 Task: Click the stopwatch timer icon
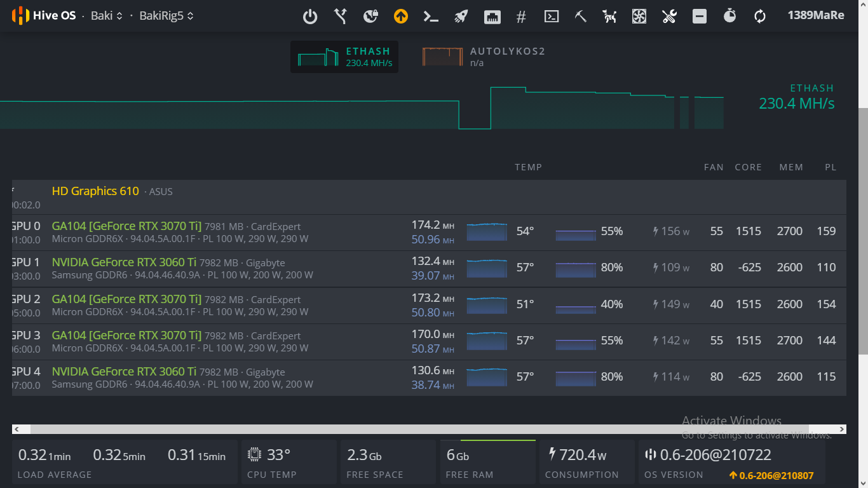pos(729,16)
